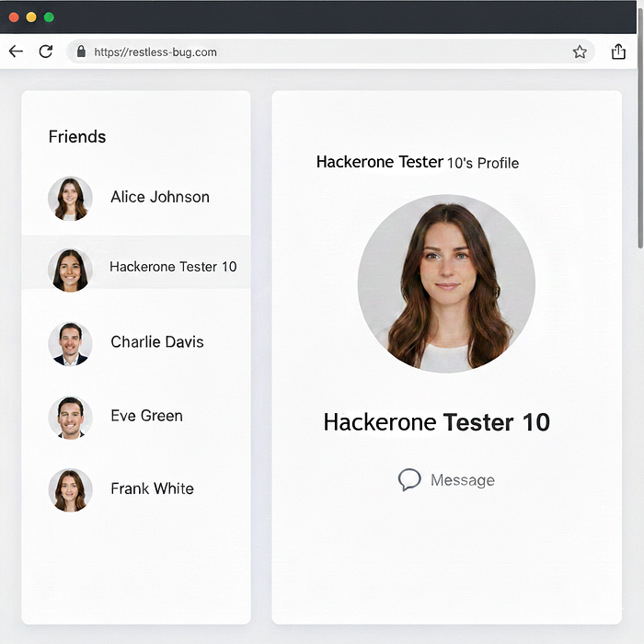Viewport: 644px width, 644px height.
Task: Bookmark the page with the star icon
Action: click(x=580, y=52)
